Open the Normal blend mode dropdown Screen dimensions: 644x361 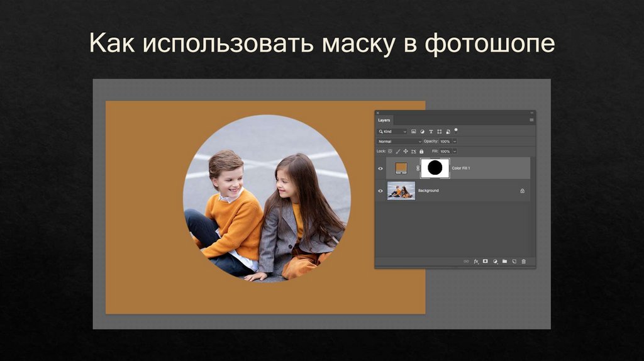point(399,142)
